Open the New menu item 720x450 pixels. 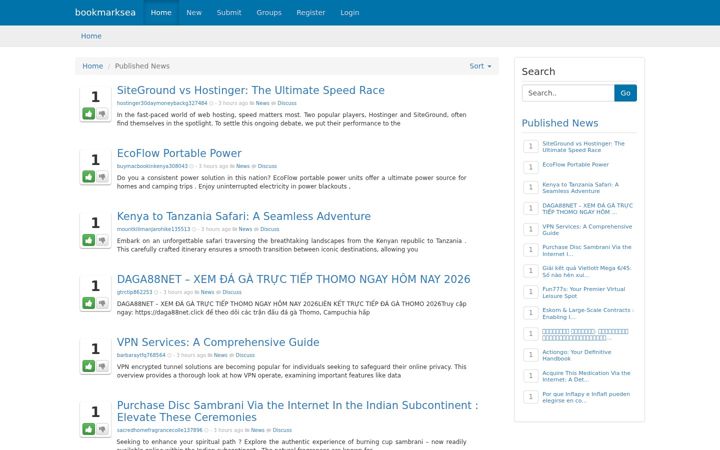[194, 12]
